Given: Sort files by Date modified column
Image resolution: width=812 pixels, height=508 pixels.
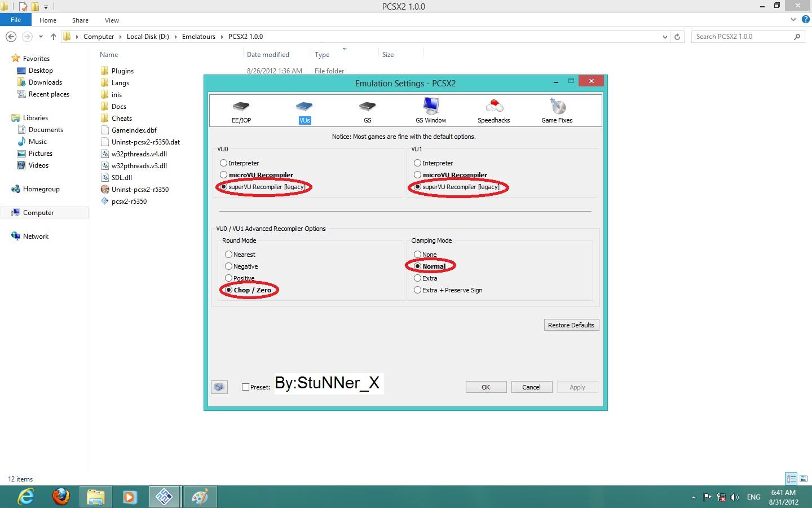Looking at the screenshot, I should point(268,55).
